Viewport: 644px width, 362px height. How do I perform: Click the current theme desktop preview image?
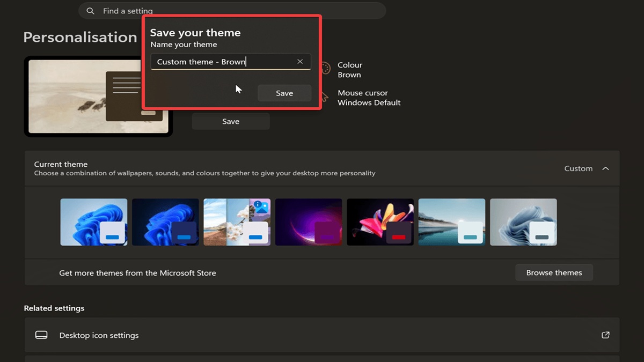pos(98,97)
